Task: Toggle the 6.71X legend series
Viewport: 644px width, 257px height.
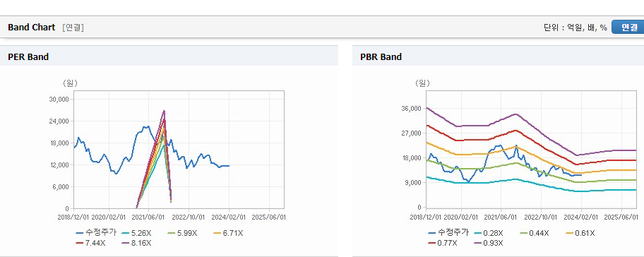Action: 228,233
